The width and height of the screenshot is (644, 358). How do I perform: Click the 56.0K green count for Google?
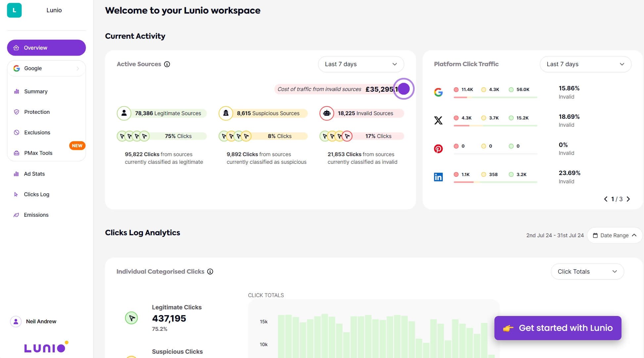tap(523, 89)
